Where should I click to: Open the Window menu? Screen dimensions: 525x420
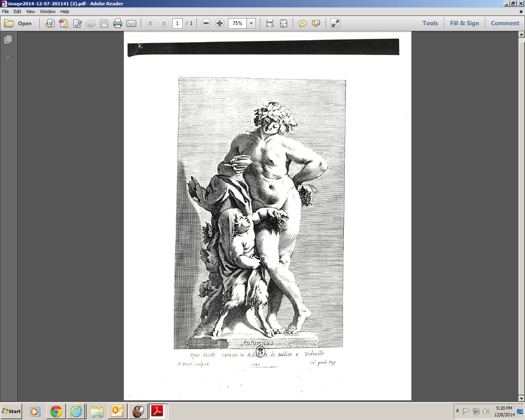(x=48, y=11)
